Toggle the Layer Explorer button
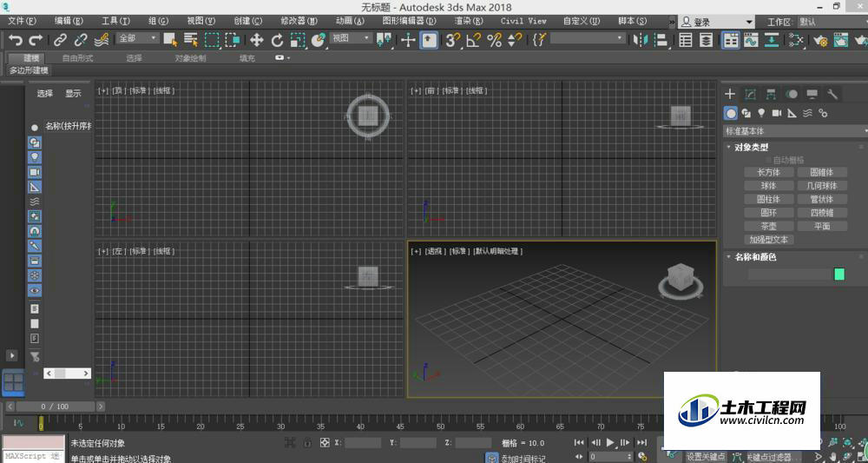The width and height of the screenshot is (868, 463). click(707, 40)
